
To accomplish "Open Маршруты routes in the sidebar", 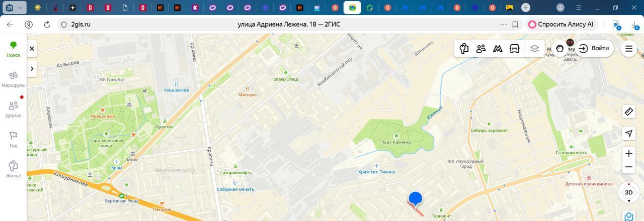I will pos(14,79).
